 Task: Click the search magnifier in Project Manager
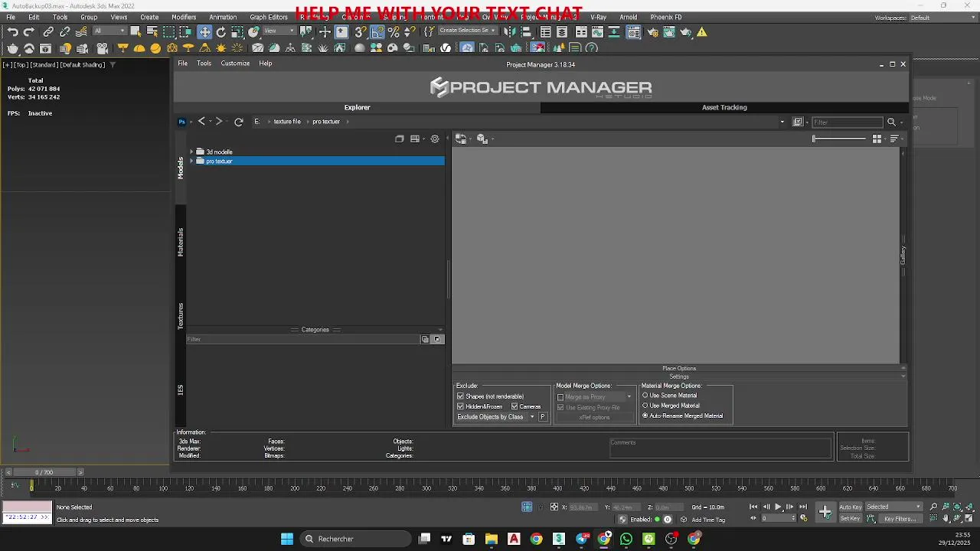click(x=891, y=122)
